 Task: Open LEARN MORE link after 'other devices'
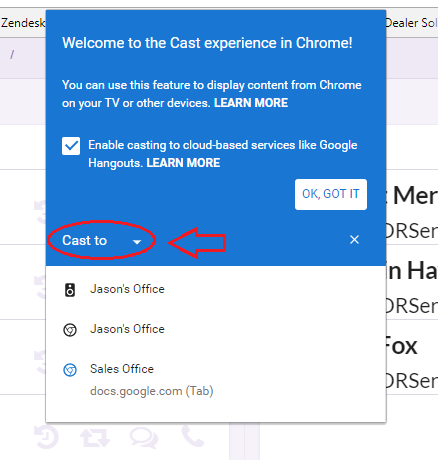point(251,103)
